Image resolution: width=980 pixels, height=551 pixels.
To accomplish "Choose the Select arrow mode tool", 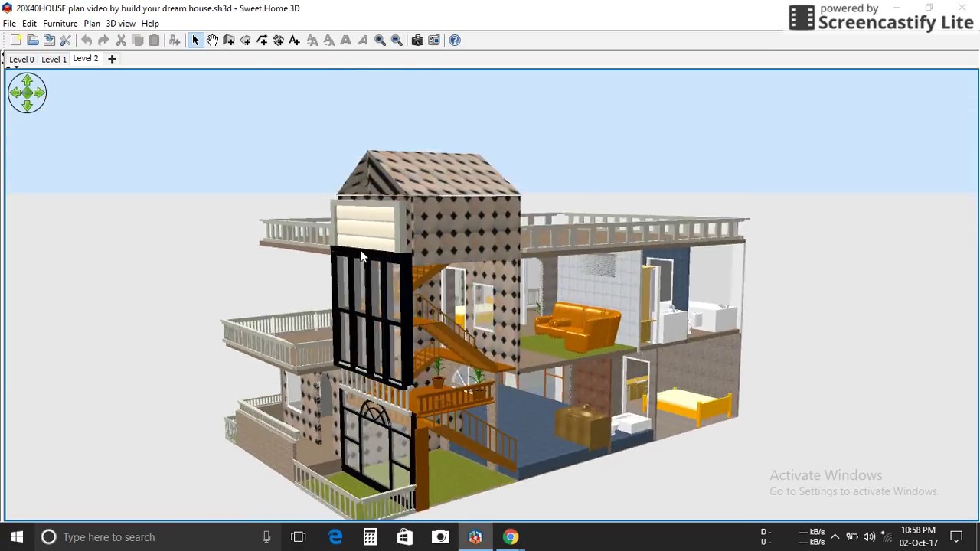I will 195,40.
